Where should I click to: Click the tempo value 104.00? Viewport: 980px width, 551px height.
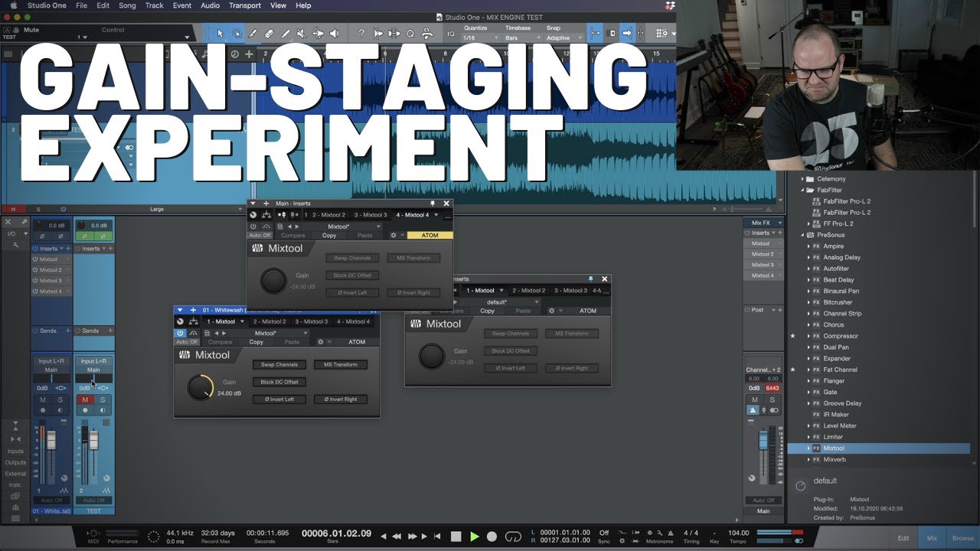pyautogui.click(x=739, y=533)
